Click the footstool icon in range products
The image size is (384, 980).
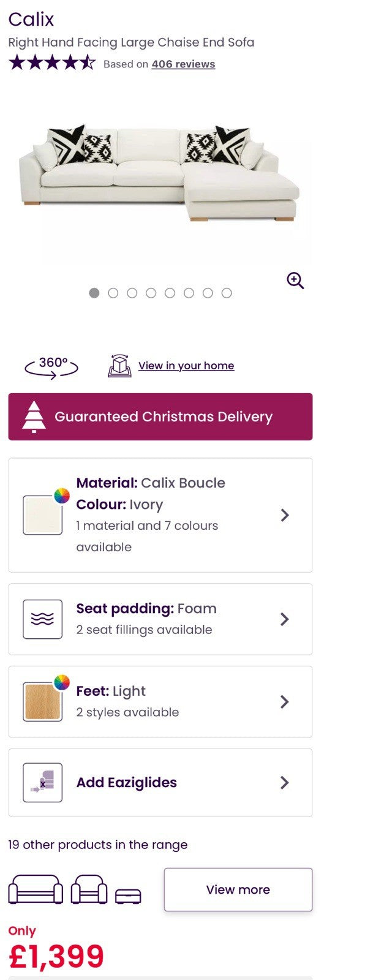click(x=128, y=895)
